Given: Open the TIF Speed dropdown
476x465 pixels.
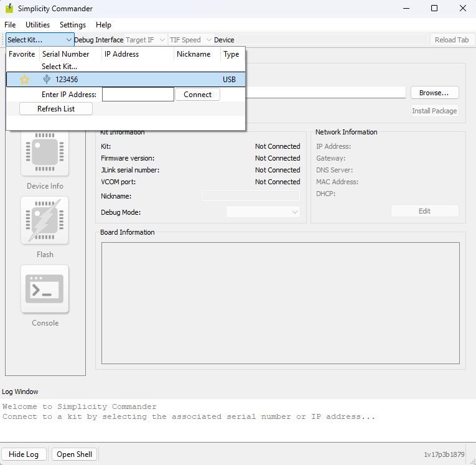Looking at the screenshot, I should 190,40.
